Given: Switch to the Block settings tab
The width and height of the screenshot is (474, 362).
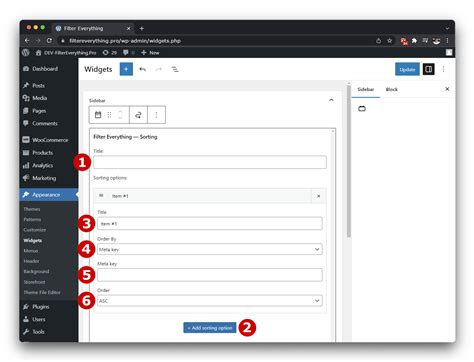Looking at the screenshot, I should click(392, 89).
